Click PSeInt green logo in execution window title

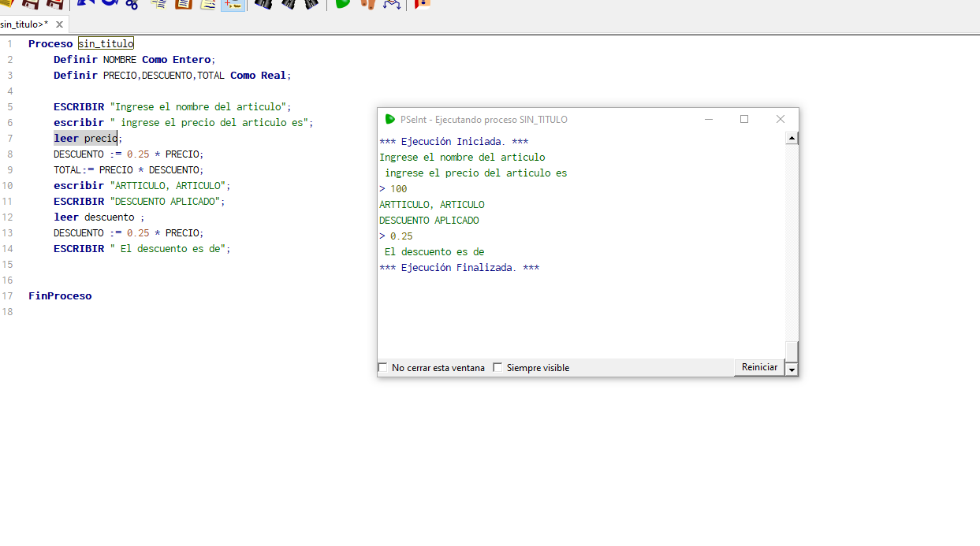(389, 119)
